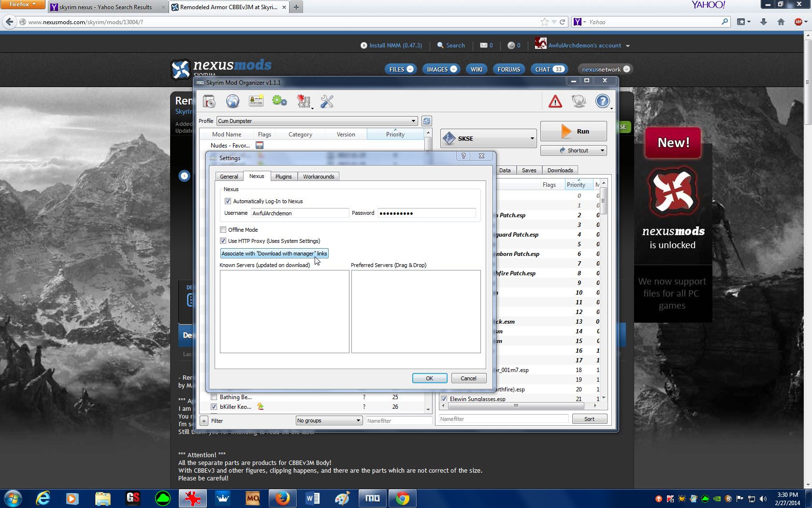Click the previous image arrow on the Nexus page
812x508 pixels.
point(184,176)
